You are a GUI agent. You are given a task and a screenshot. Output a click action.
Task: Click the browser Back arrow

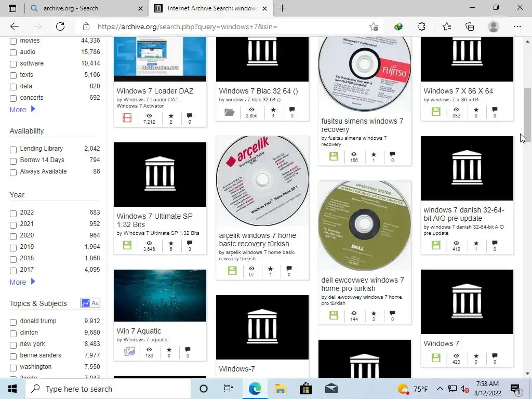click(14, 26)
